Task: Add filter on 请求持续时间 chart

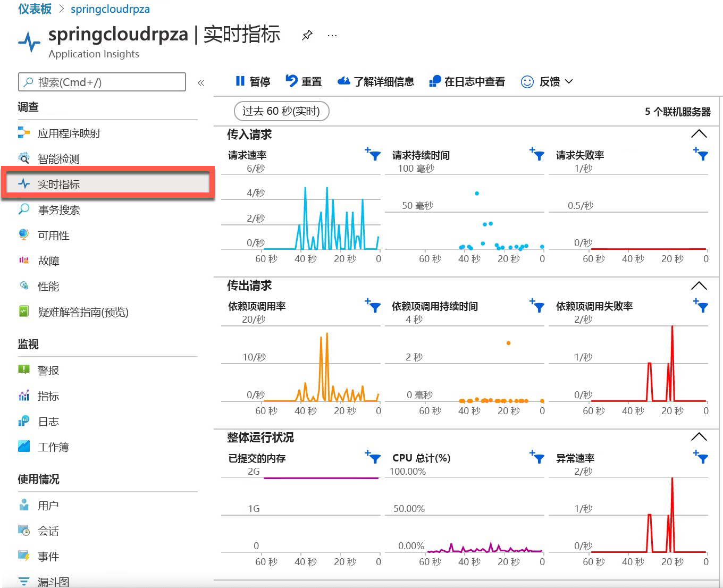Action: [537, 154]
